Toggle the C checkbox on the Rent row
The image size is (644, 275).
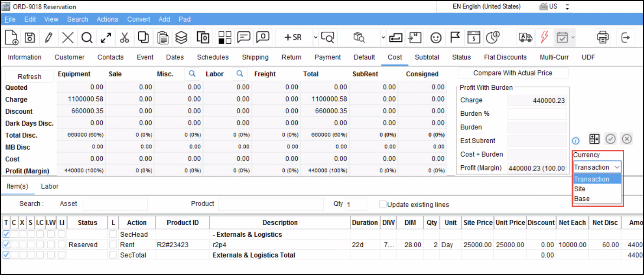14,245
